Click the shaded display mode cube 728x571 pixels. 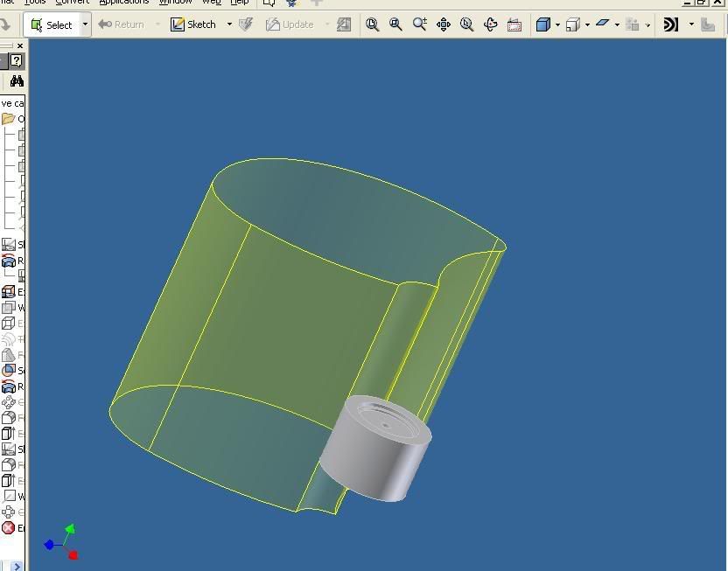coord(543,24)
